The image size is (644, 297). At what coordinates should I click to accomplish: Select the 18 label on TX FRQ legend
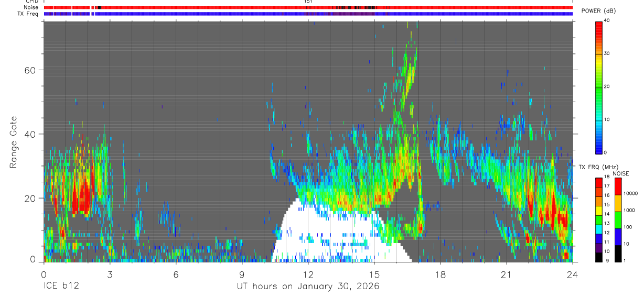point(607,177)
